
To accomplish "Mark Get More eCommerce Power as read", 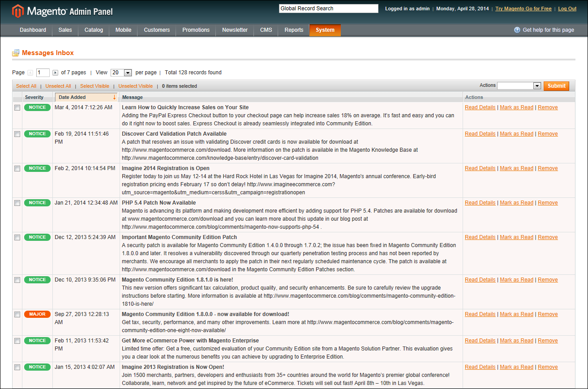I will click(516, 341).
